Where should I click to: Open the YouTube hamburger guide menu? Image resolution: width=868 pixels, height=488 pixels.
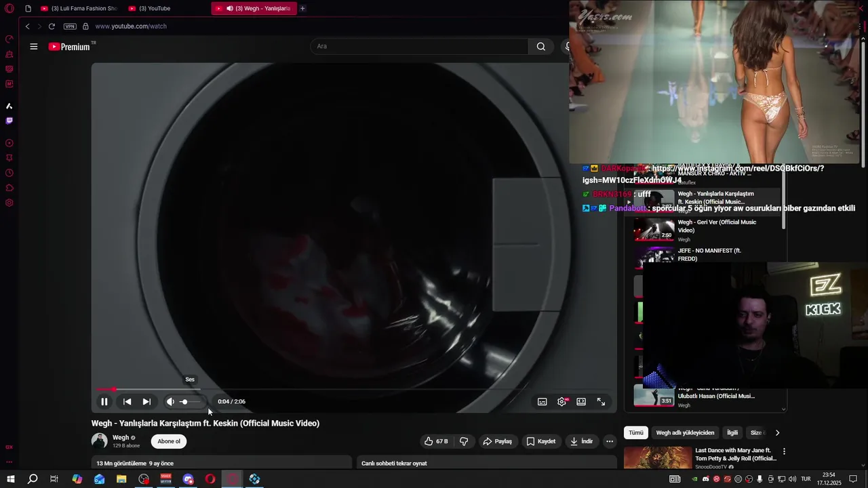[x=34, y=47]
